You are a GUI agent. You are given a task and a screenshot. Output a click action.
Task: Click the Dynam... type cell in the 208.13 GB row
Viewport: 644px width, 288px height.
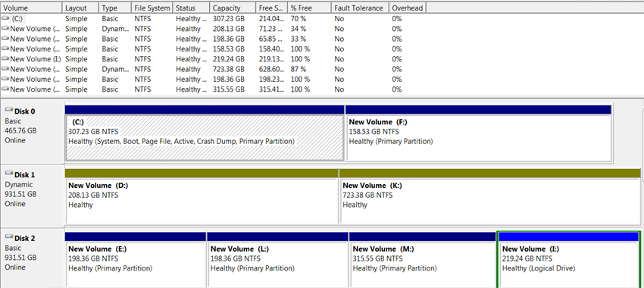pyautogui.click(x=114, y=29)
